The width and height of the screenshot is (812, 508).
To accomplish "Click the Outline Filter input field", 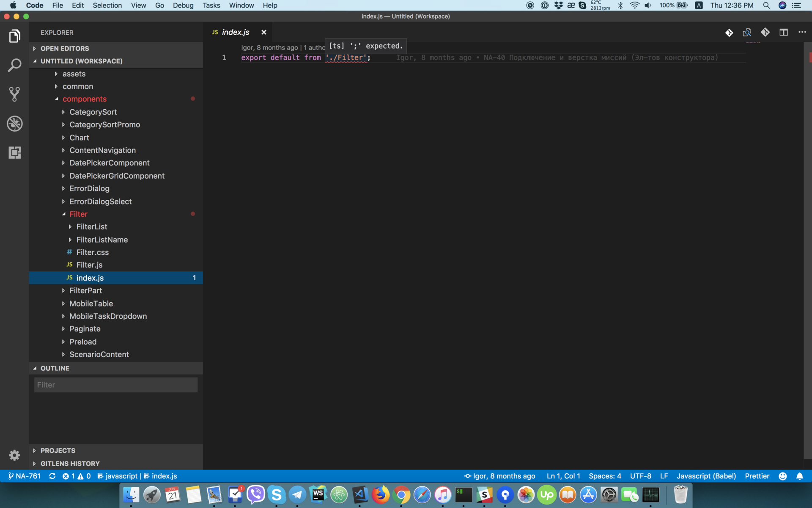I will click(x=116, y=385).
